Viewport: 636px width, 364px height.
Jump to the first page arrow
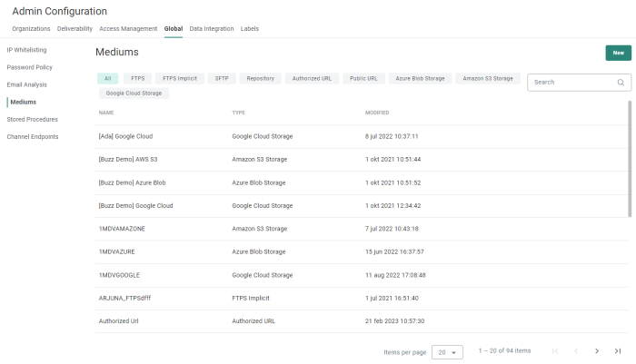pyautogui.click(x=555, y=351)
